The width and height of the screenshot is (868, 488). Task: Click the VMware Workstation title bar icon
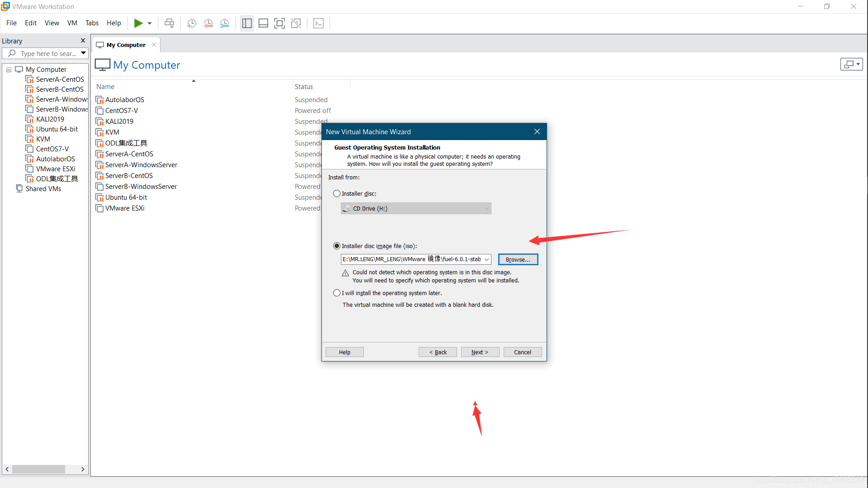coord(5,6)
